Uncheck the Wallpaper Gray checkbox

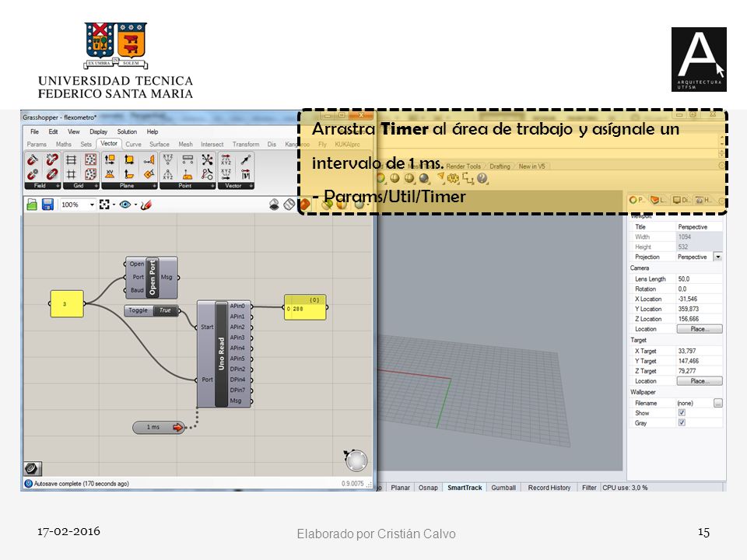(x=682, y=423)
